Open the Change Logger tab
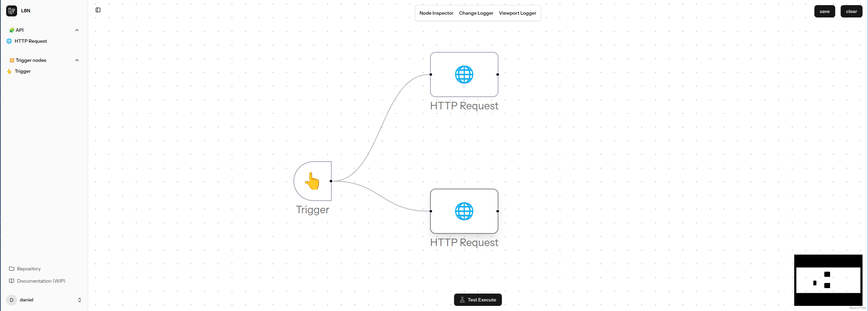 click(476, 13)
